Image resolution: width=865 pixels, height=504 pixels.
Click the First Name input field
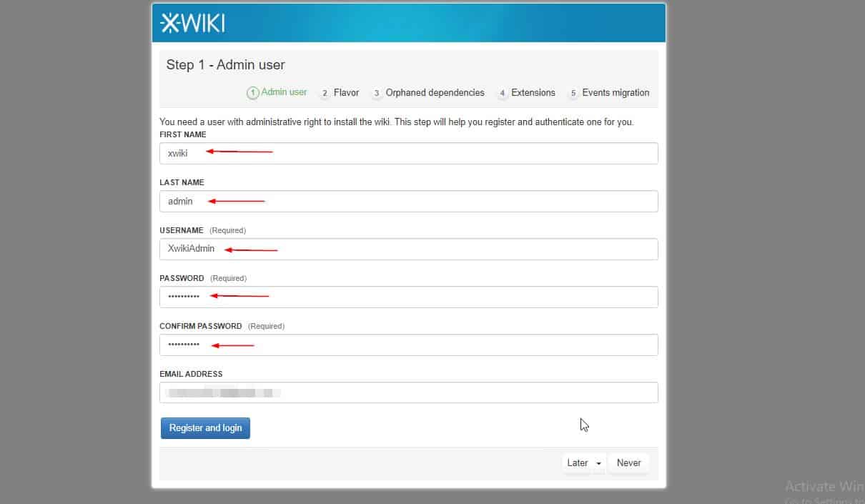coord(408,153)
